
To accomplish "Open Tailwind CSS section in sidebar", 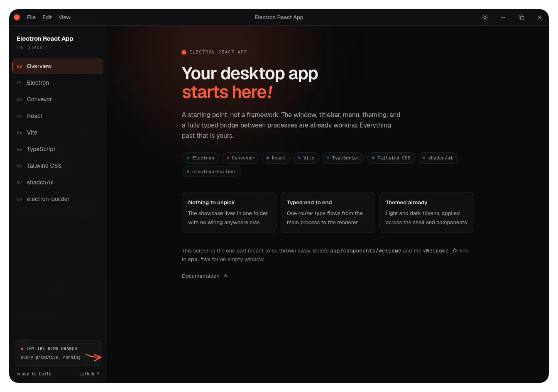I will point(58,166).
